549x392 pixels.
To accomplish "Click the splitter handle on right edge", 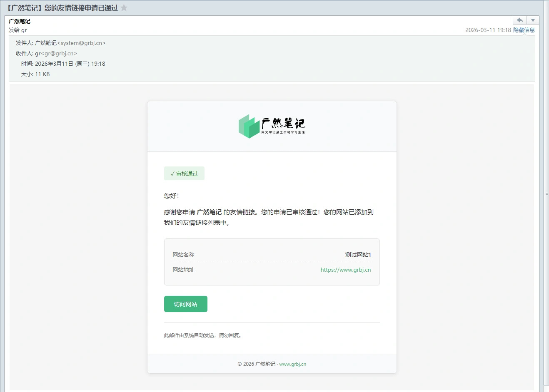I will click(x=547, y=194).
